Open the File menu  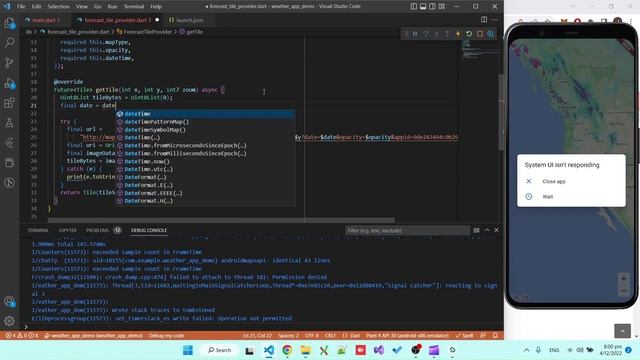pos(21,7)
